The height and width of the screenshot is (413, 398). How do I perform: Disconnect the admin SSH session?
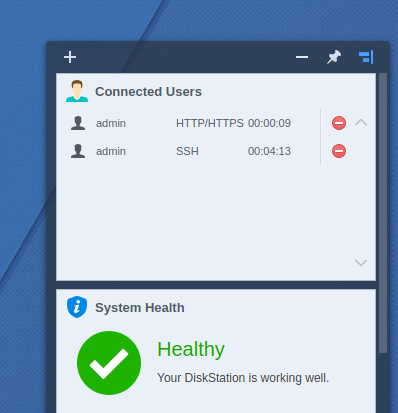click(339, 151)
